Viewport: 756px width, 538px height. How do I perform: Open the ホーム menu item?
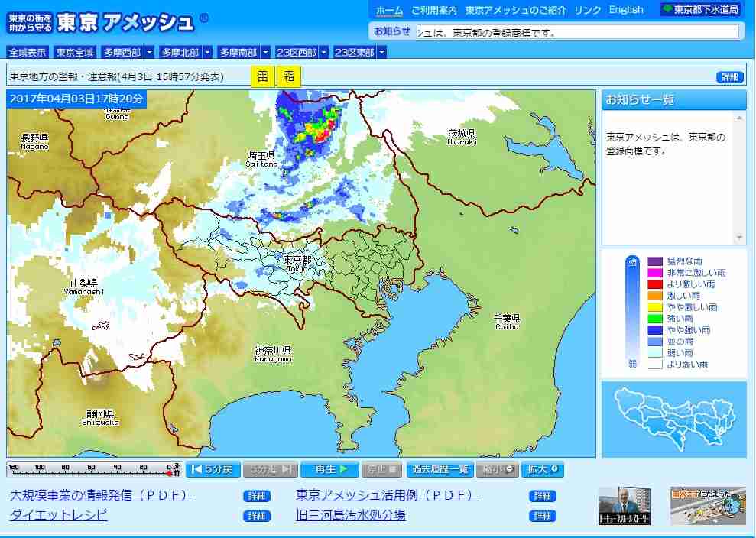(389, 10)
